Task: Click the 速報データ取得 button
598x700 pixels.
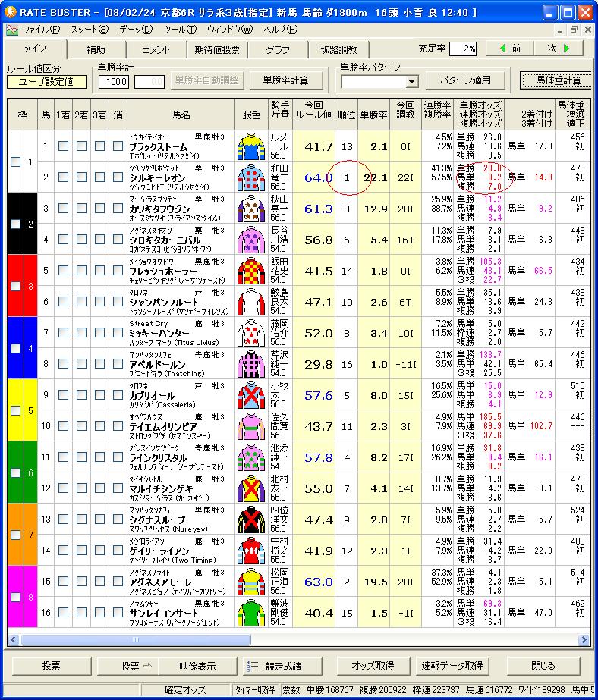Action: click(452, 666)
